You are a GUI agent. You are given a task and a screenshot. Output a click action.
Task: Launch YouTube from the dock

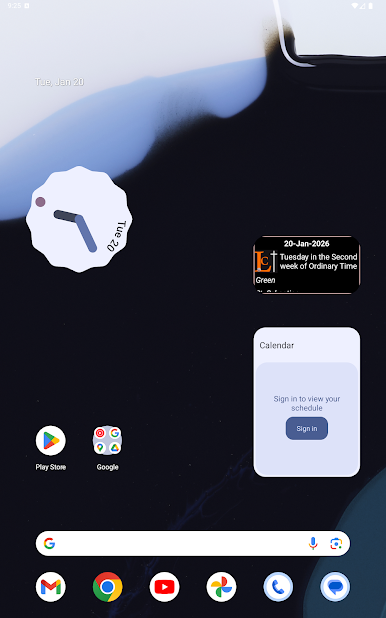pyautogui.click(x=164, y=587)
